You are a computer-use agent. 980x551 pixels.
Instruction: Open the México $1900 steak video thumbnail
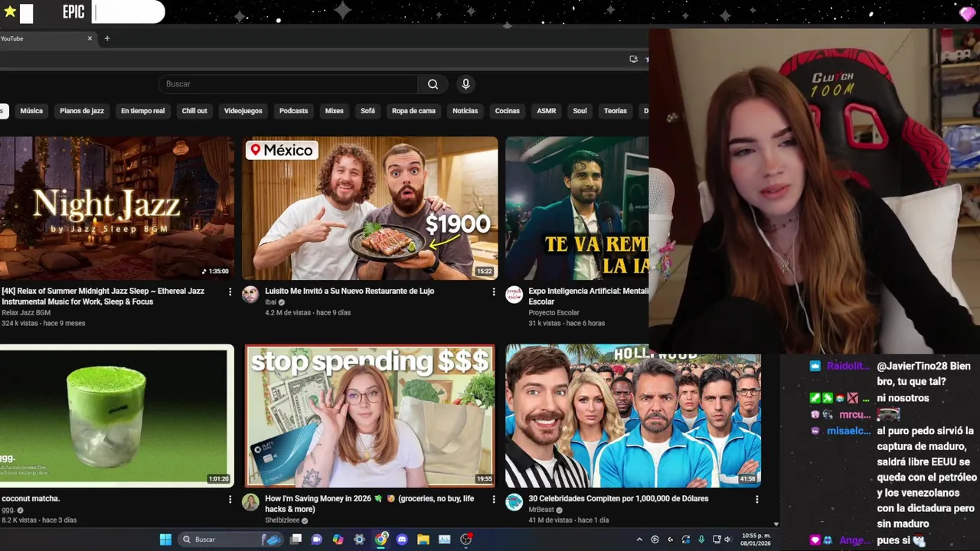(370, 208)
